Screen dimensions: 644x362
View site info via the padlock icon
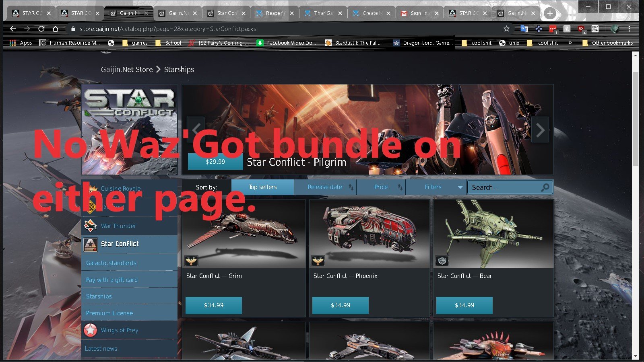[x=73, y=29]
